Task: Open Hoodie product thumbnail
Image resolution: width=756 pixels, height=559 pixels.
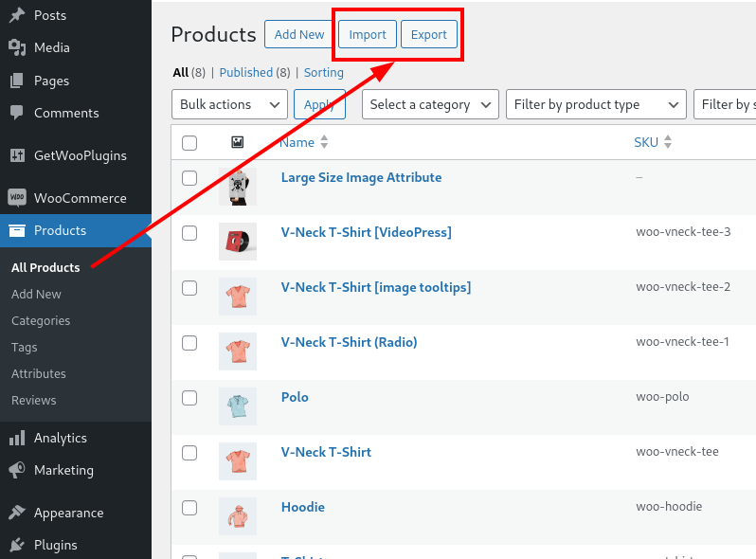Action: coord(238,516)
